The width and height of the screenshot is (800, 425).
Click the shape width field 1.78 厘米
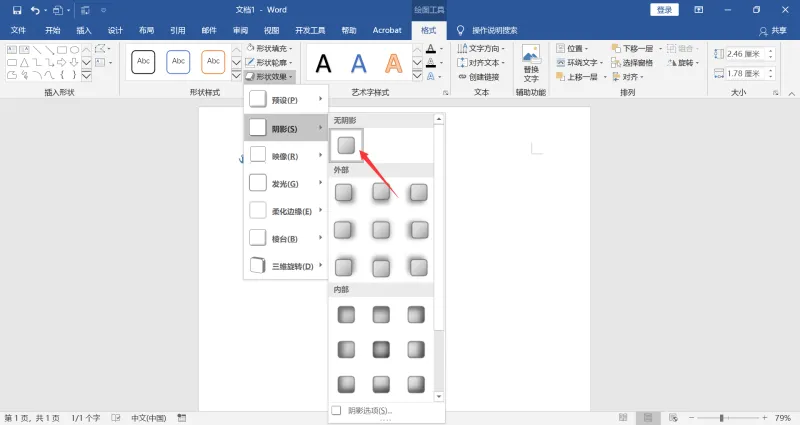pyautogui.click(x=745, y=73)
